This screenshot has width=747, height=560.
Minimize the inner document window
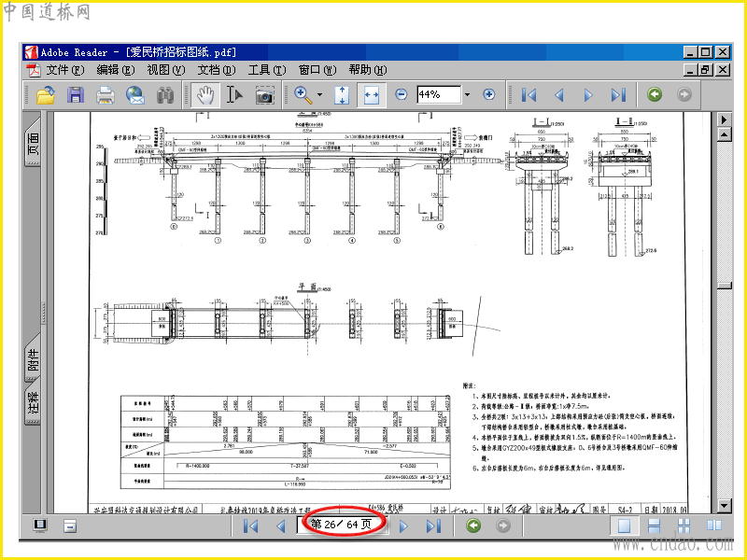click(690, 70)
